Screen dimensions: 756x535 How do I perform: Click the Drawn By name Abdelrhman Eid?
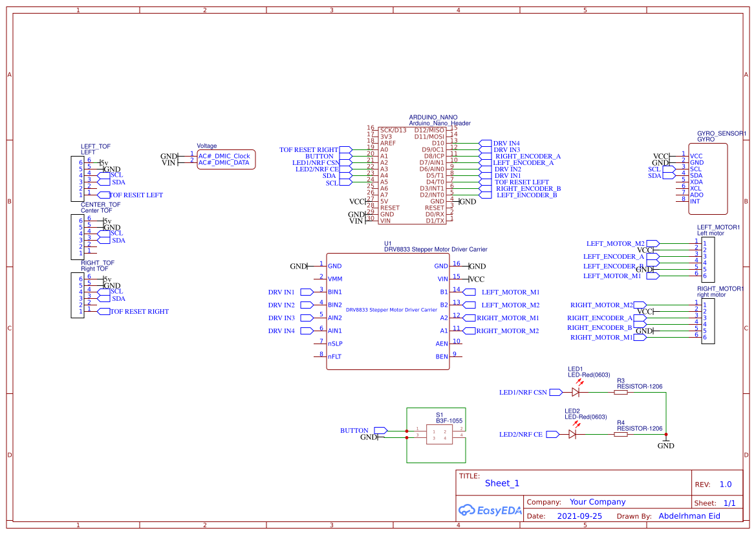(689, 516)
